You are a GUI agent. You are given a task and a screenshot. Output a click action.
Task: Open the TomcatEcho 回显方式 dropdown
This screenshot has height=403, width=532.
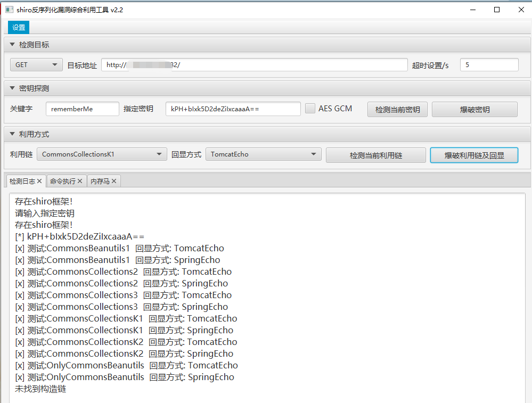point(263,154)
